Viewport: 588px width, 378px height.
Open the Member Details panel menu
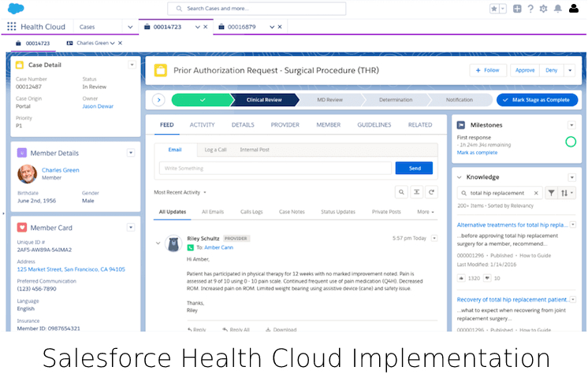131,153
